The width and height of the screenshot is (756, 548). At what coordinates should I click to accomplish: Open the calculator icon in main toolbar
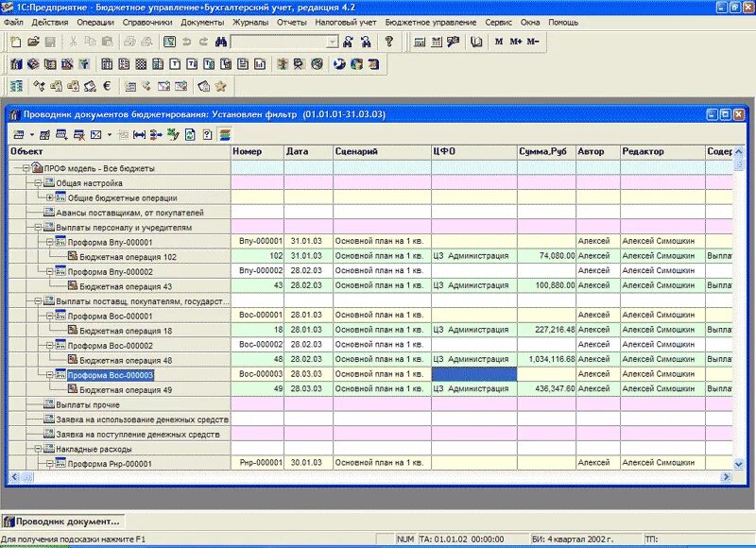point(420,42)
